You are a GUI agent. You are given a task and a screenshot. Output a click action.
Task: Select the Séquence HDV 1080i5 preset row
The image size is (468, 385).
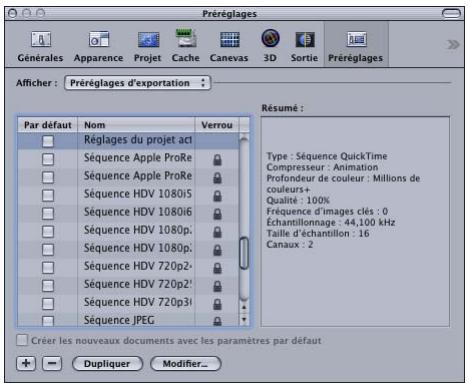pyautogui.click(x=128, y=195)
